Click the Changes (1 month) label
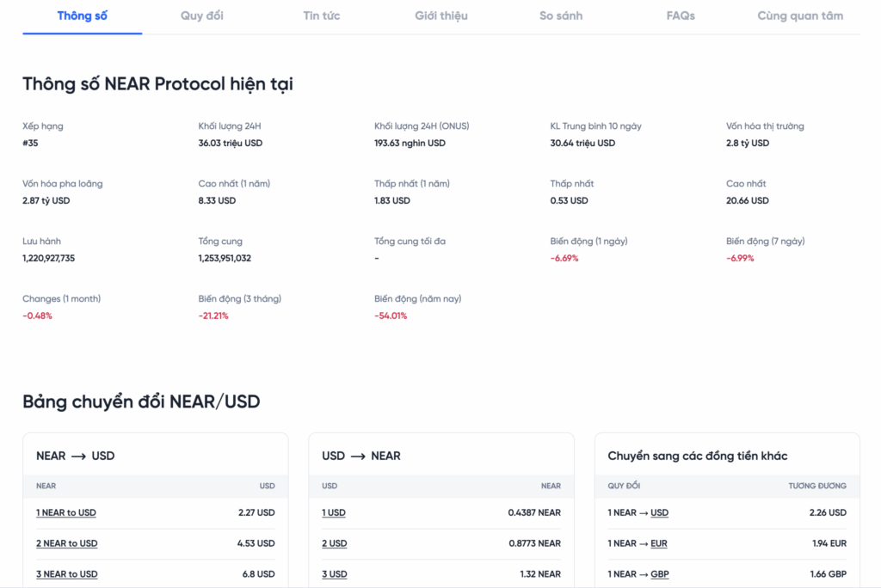 [62, 299]
